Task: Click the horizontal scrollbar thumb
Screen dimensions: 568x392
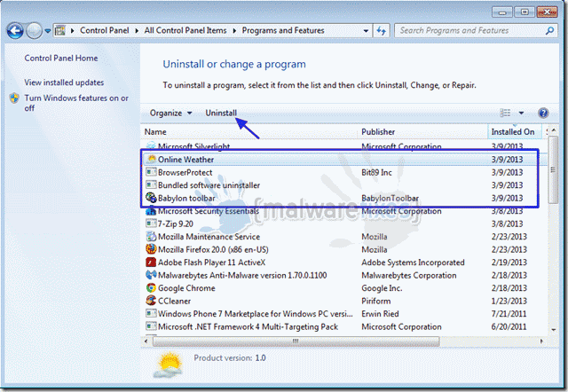Action: coord(296,341)
